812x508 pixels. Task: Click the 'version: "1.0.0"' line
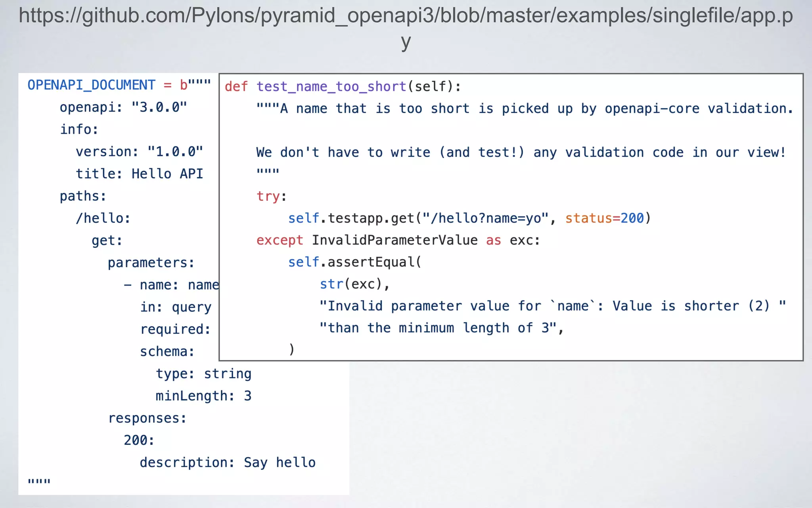point(139,152)
